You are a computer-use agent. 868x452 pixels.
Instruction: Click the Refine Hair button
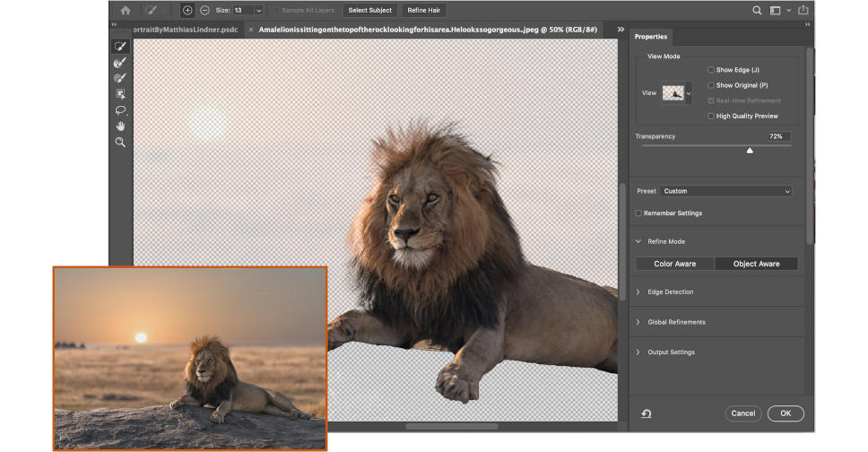click(x=424, y=10)
